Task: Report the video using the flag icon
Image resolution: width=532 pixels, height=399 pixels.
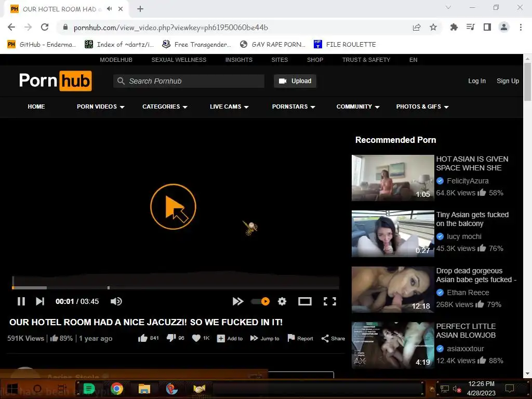Action: [x=291, y=338]
